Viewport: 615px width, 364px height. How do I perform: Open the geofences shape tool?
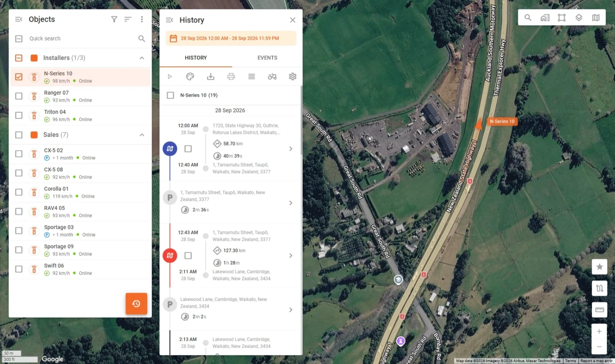tap(562, 18)
